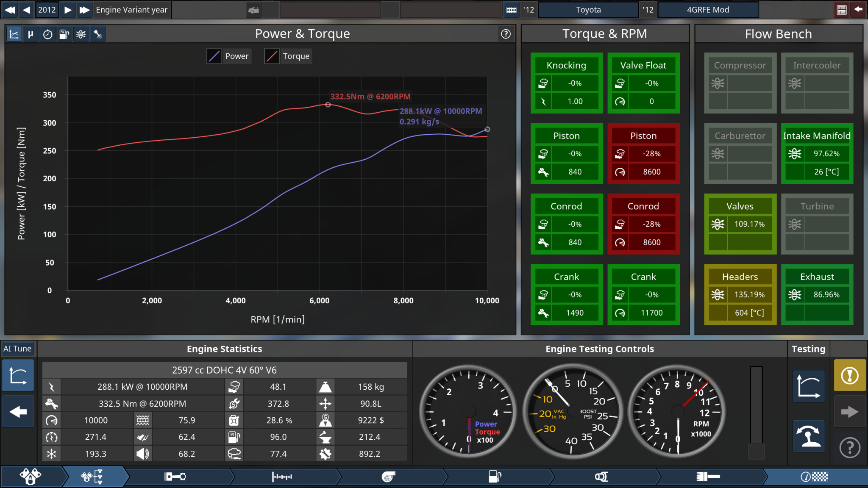Open the turbocharger tab in bottom bar
The width and height of the screenshot is (868, 488).
point(388,477)
